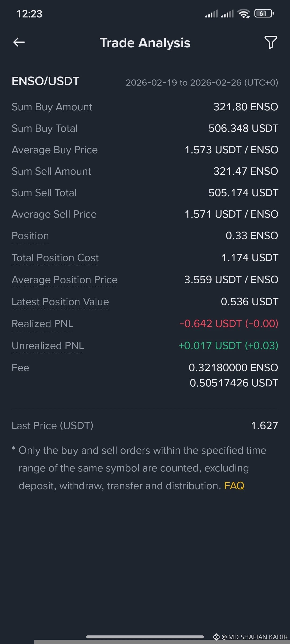Tap the underlined Position label
Viewport: 290px width, 644px height.
tap(30, 236)
